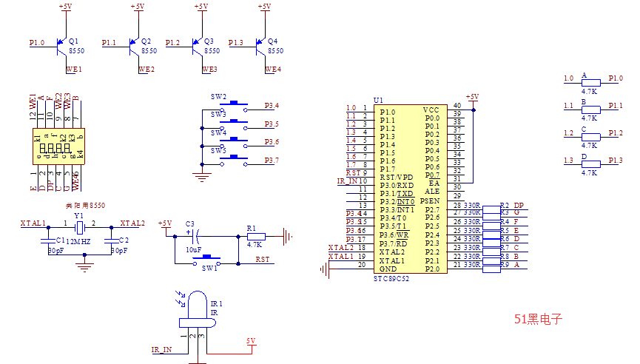
Task: Click the R1 4.7K resistor symbol
Action: tap(256, 236)
